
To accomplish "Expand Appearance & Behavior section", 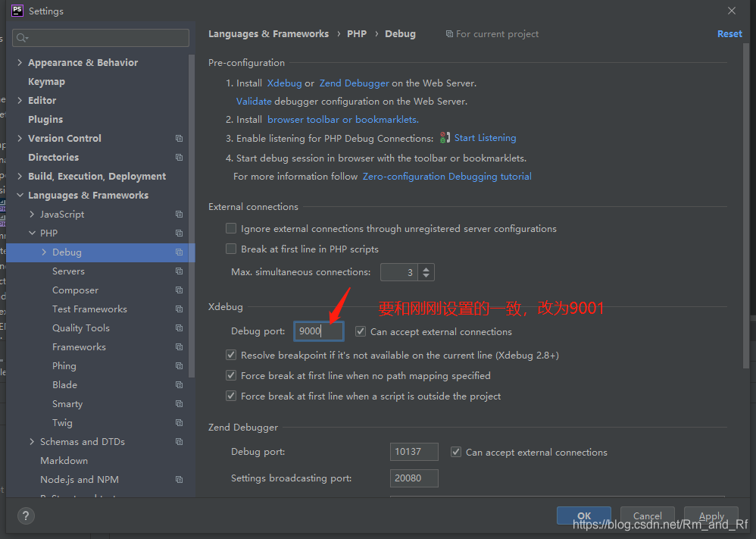I will [x=20, y=62].
